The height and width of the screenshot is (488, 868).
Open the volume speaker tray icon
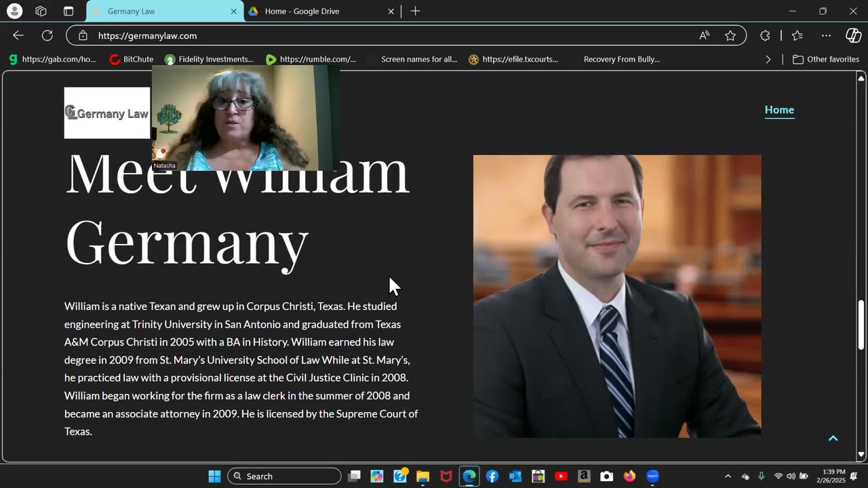tap(791, 476)
